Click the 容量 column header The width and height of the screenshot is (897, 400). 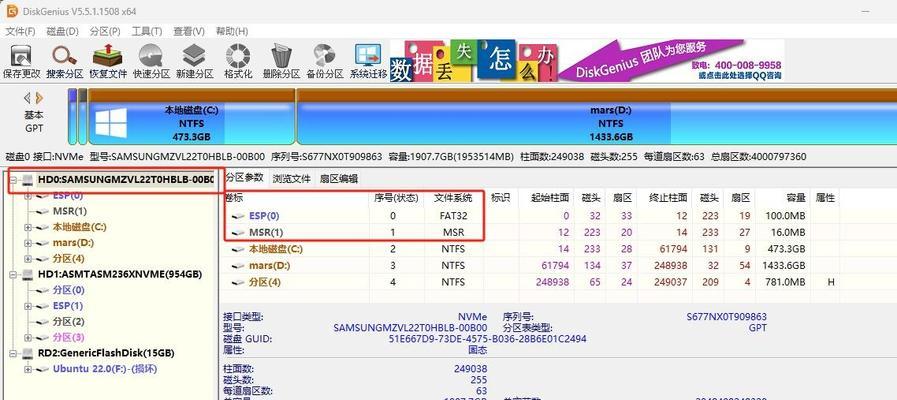coord(783,198)
